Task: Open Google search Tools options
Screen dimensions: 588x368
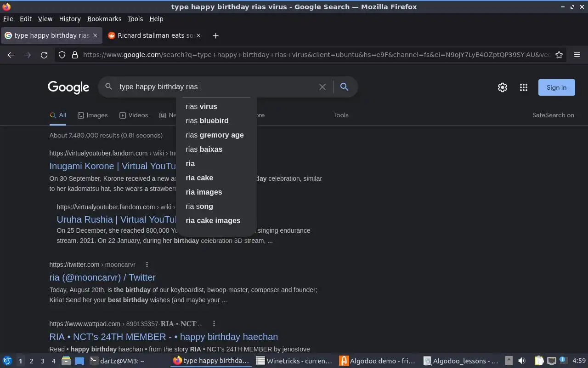Action: pos(341,115)
